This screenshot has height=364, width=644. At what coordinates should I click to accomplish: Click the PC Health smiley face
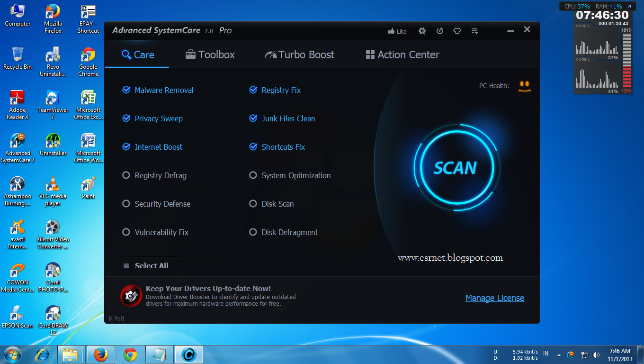point(524,86)
